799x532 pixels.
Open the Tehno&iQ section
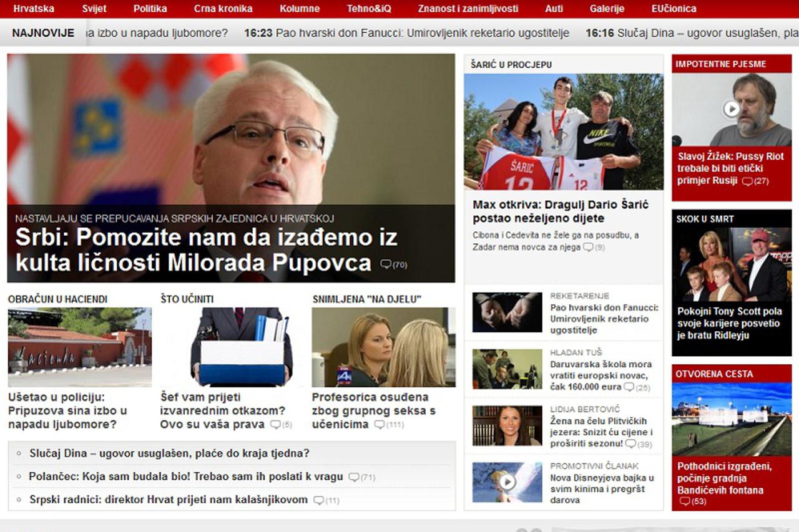[369, 9]
